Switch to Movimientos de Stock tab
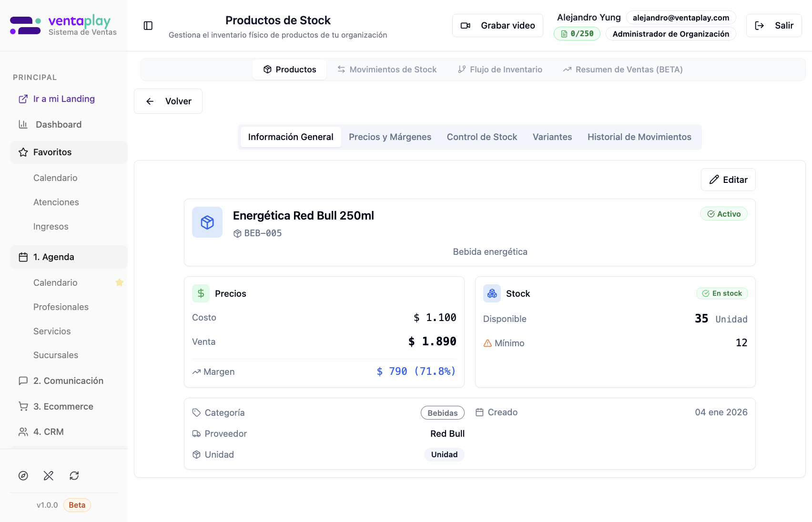This screenshot has height=522, width=812. click(x=387, y=70)
